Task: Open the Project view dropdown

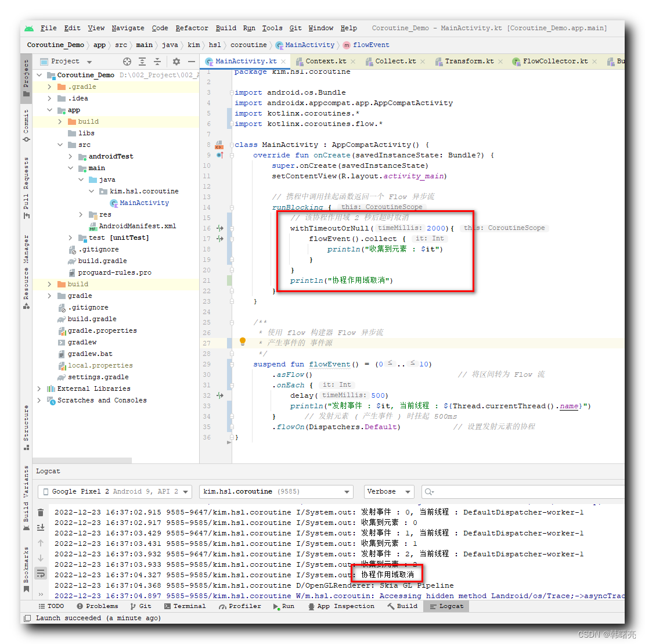Action: [x=66, y=62]
